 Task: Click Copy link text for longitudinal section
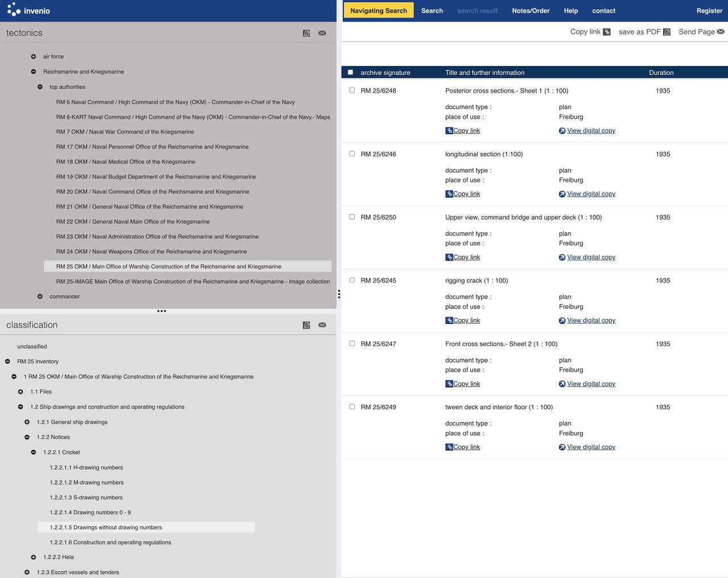coord(466,194)
